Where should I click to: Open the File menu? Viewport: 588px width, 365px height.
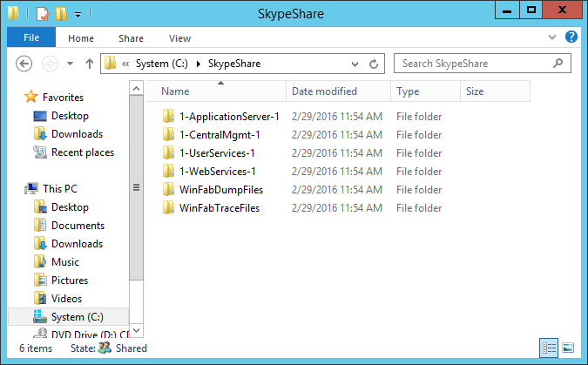coord(31,37)
